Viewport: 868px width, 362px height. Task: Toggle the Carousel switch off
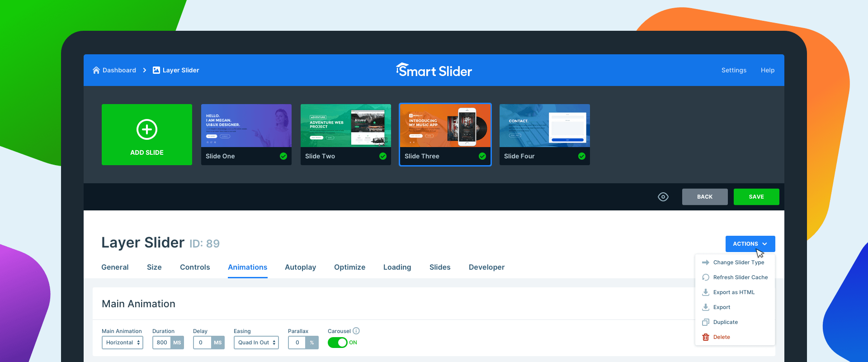point(337,343)
